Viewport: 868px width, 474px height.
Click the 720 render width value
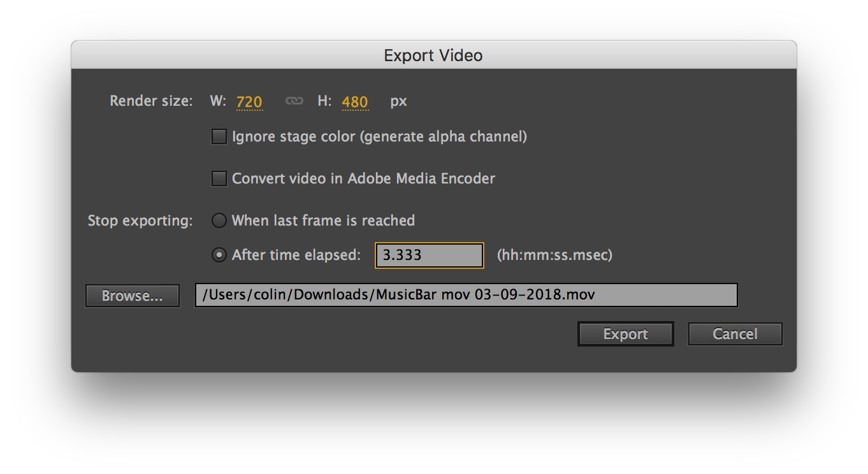point(249,102)
